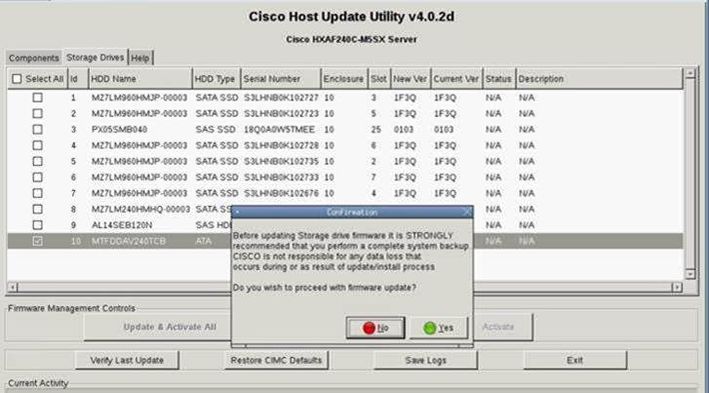Screen dimensions: 709x393
Task: Click the Id column header
Action: pos(78,79)
